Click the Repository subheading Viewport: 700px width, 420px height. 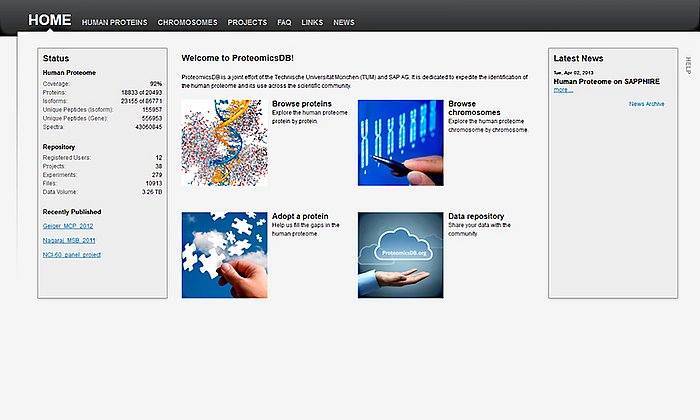58,147
